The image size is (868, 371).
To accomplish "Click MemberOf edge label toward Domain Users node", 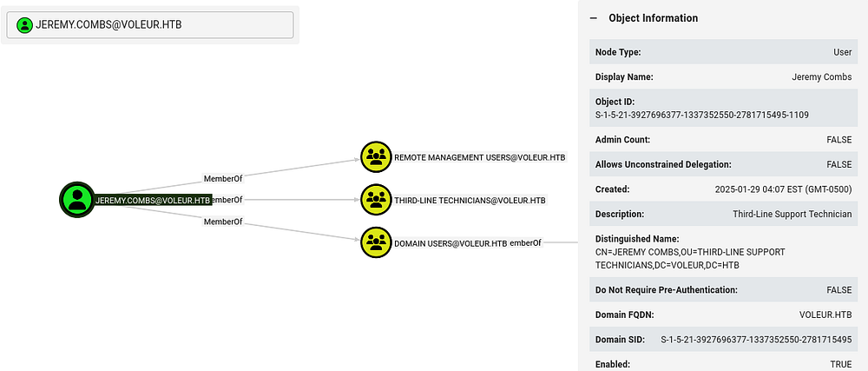I will point(223,222).
